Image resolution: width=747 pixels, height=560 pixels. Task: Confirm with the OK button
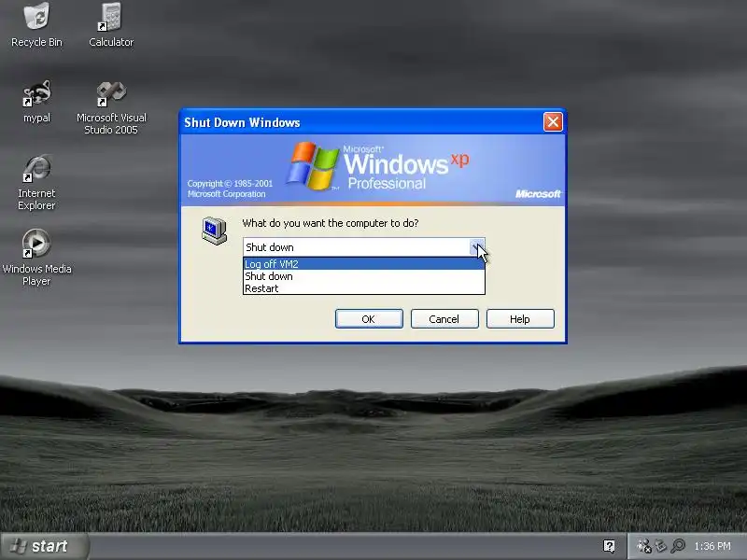369,319
